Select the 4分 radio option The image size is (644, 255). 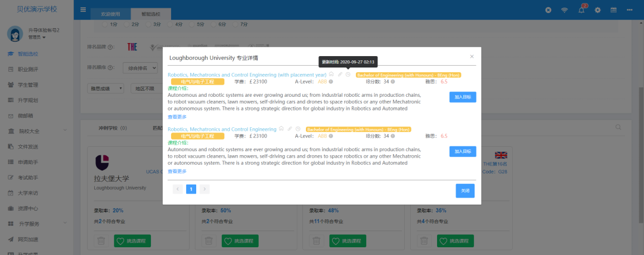tap(171, 24)
